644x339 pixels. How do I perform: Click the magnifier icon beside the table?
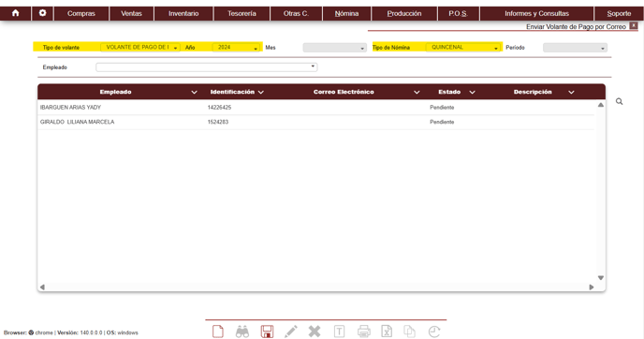pyautogui.click(x=619, y=101)
